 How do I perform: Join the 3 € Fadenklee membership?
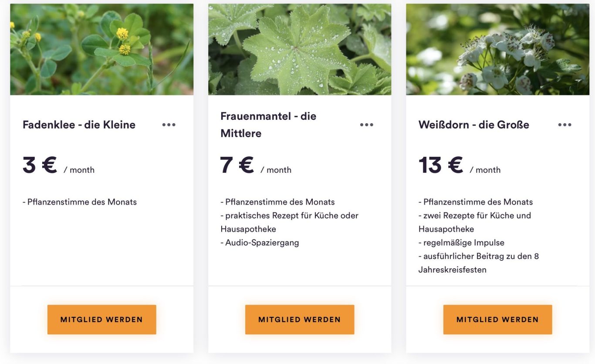[x=101, y=320]
